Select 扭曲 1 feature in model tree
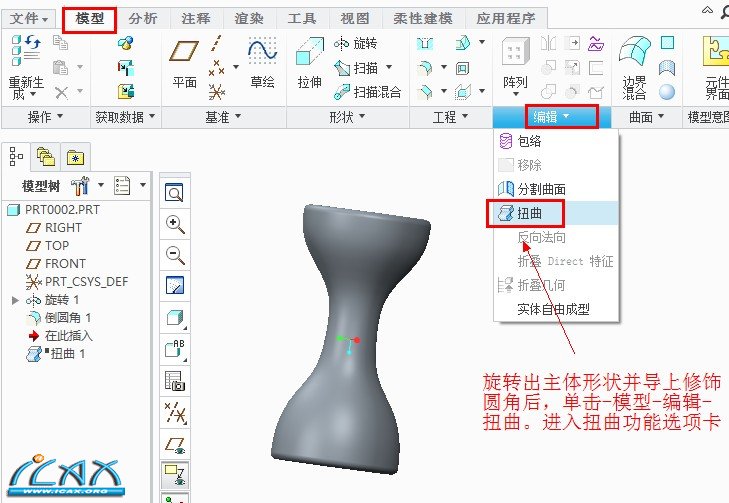Screen dimensions: 729x503 tap(56, 354)
